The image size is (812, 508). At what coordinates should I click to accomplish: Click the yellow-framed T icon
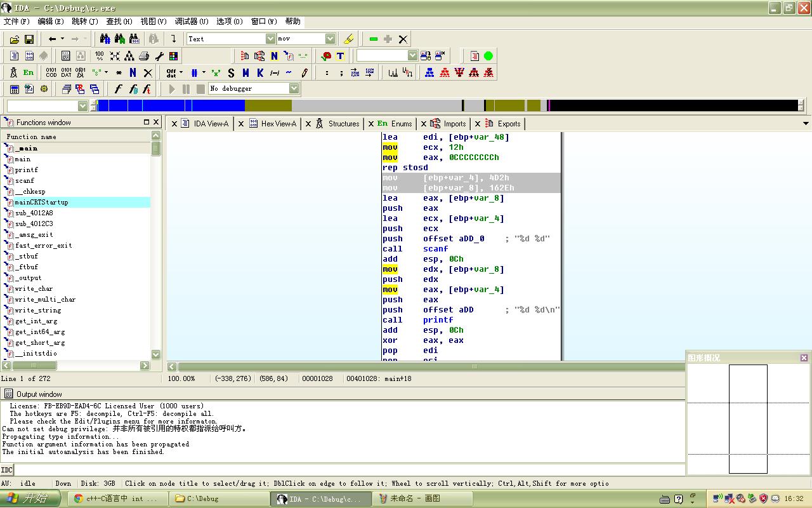click(340, 56)
